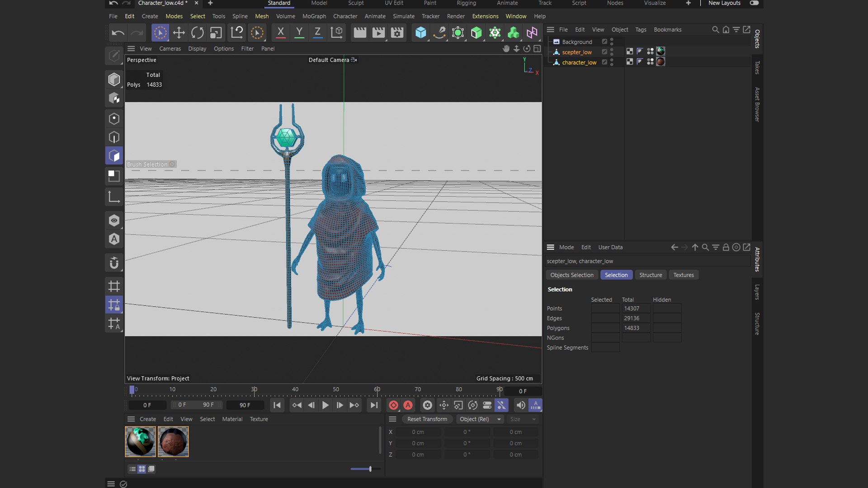Open the Cameras viewport menu
868x488 pixels.
pyautogui.click(x=170, y=48)
